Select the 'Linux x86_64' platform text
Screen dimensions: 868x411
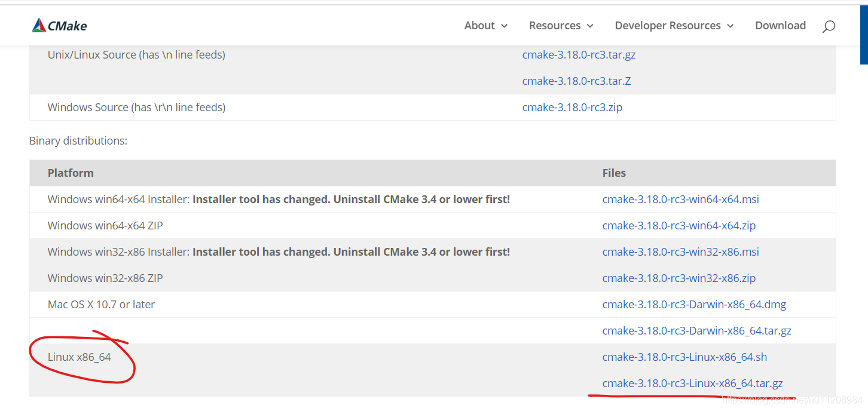(80, 357)
